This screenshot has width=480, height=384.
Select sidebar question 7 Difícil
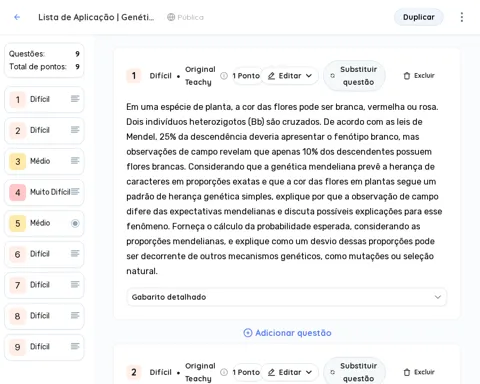[44, 285]
